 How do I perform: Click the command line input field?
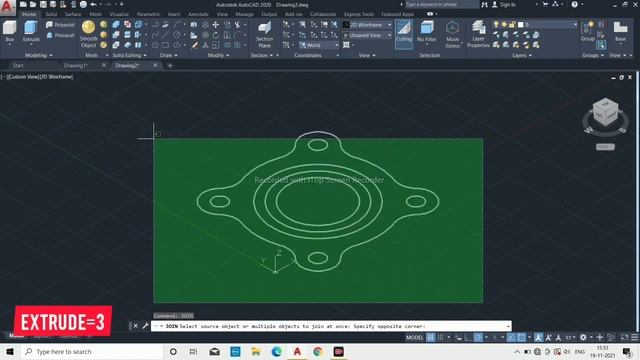(x=331, y=326)
